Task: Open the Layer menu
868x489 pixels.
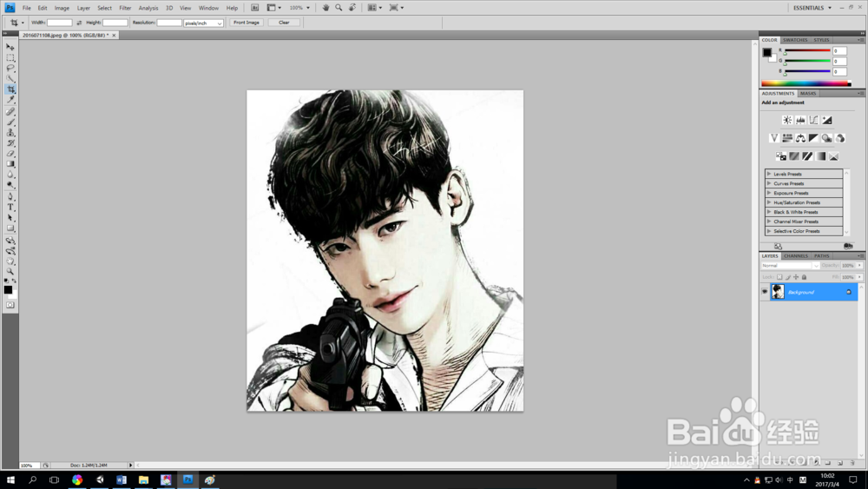Action: coord(83,9)
